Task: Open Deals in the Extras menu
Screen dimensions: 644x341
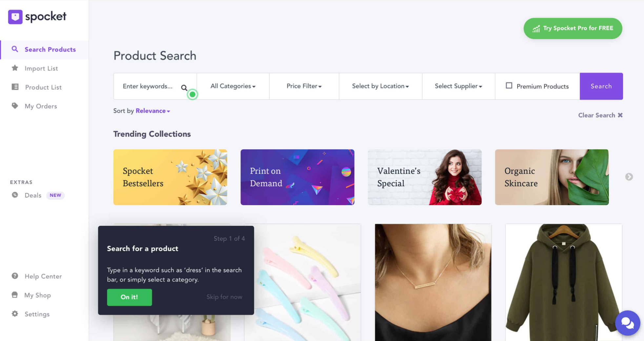Action: pyautogui.click(x=33, y=195)
